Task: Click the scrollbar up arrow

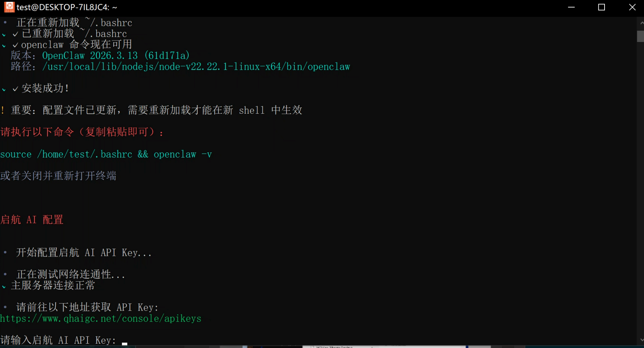Action: click(640, 23)
